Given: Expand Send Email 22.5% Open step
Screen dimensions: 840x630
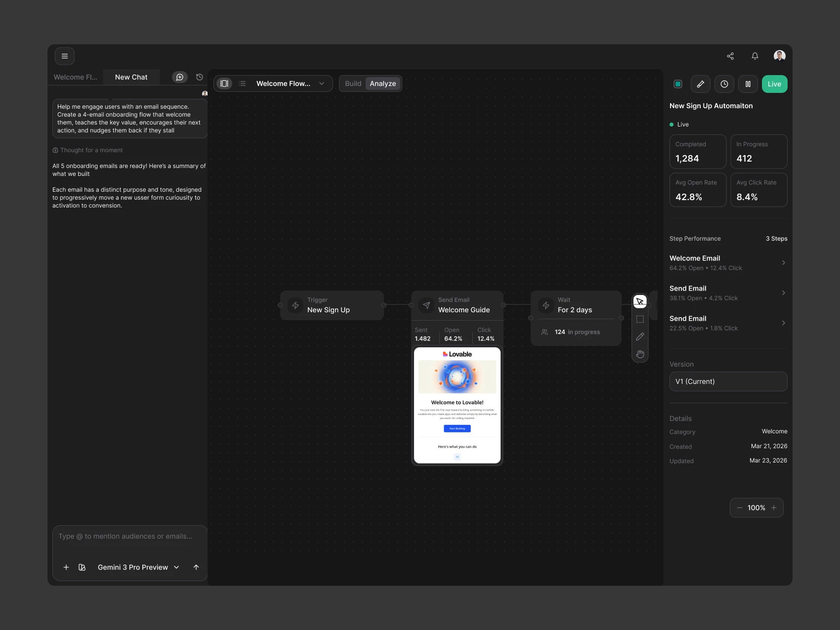Looking at the screenshot, I should pos(728,323).
